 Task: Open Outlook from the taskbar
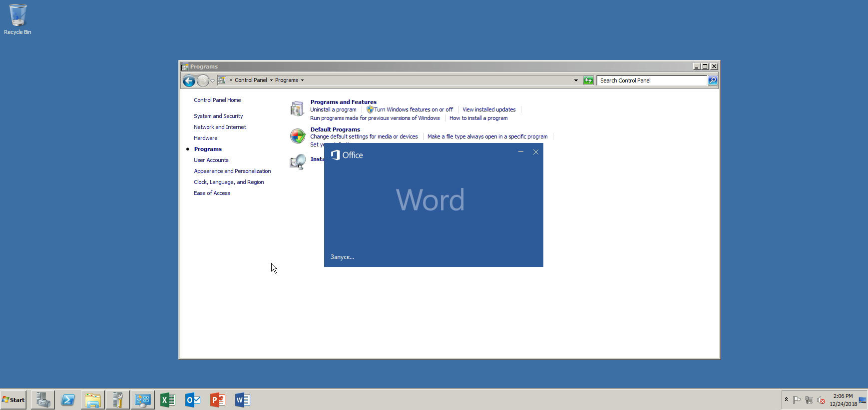click(193, 400)
